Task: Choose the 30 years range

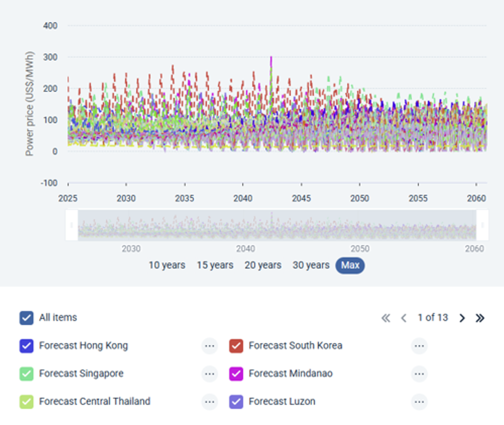Action: 311,265
